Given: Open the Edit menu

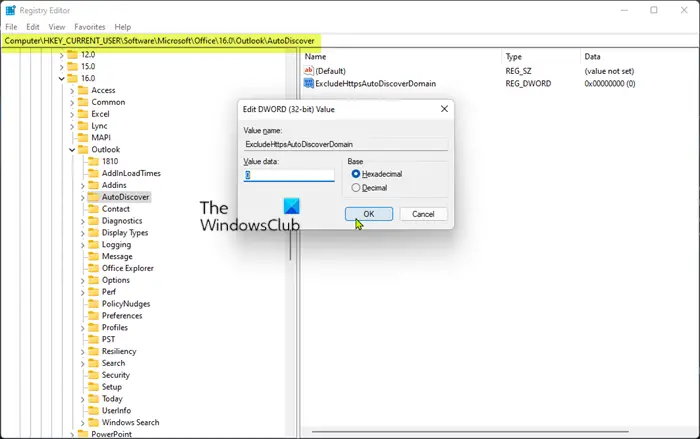Looking at the screenshot, I should 33,27.
